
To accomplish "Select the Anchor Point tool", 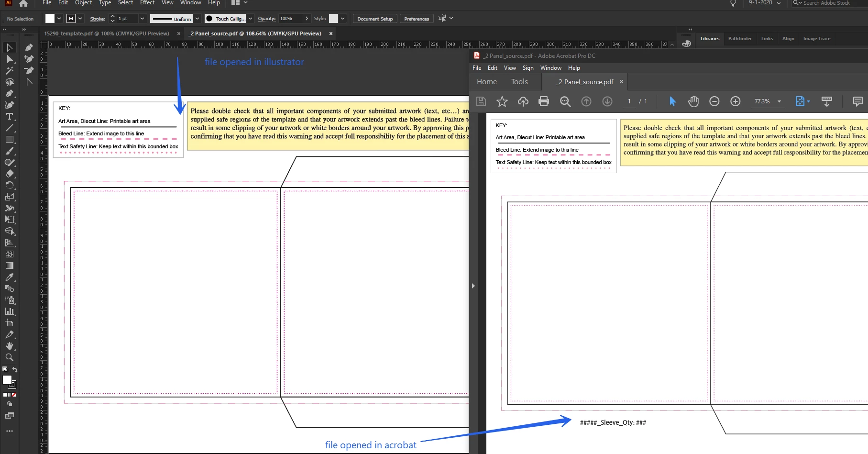I will (x=29, y=82).
